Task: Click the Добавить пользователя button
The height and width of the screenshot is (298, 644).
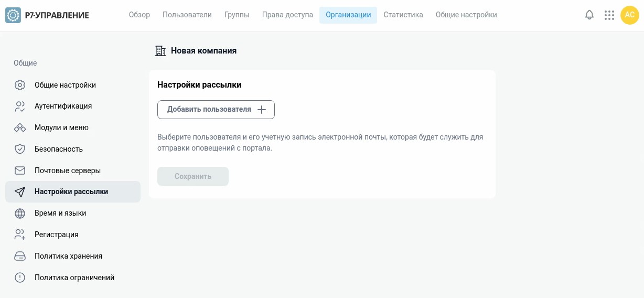Action: [216, 110]
